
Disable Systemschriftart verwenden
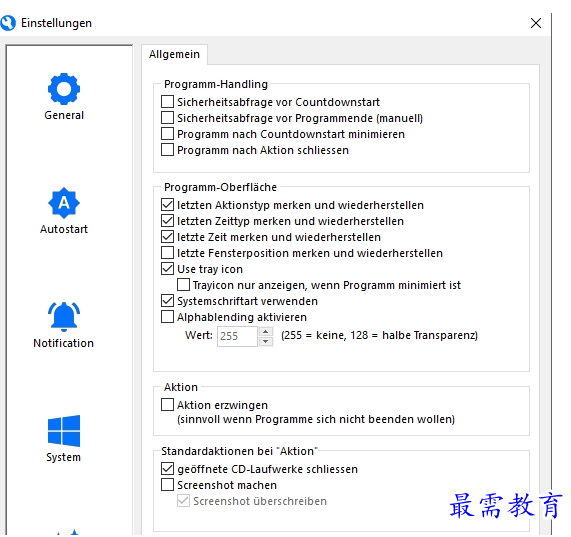coord(167,301)
